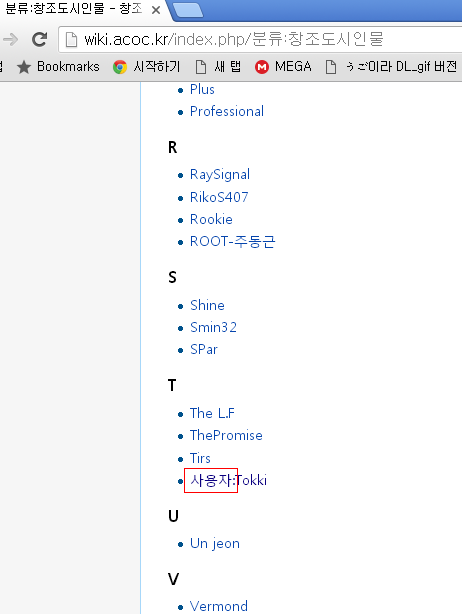Open the Smin32 link

click(213, 327)
